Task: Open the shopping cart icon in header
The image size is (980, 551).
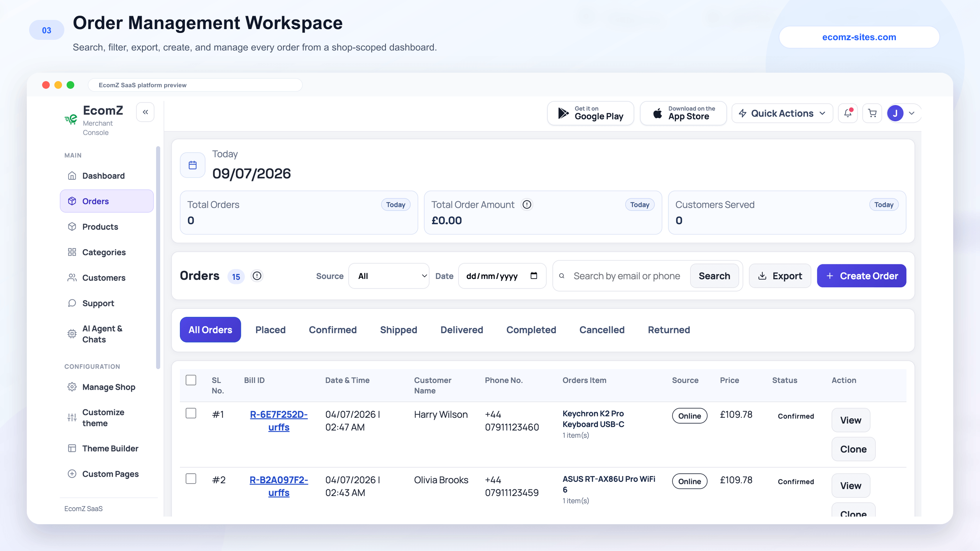Action: pyautogui.click(x=872, y=113)
